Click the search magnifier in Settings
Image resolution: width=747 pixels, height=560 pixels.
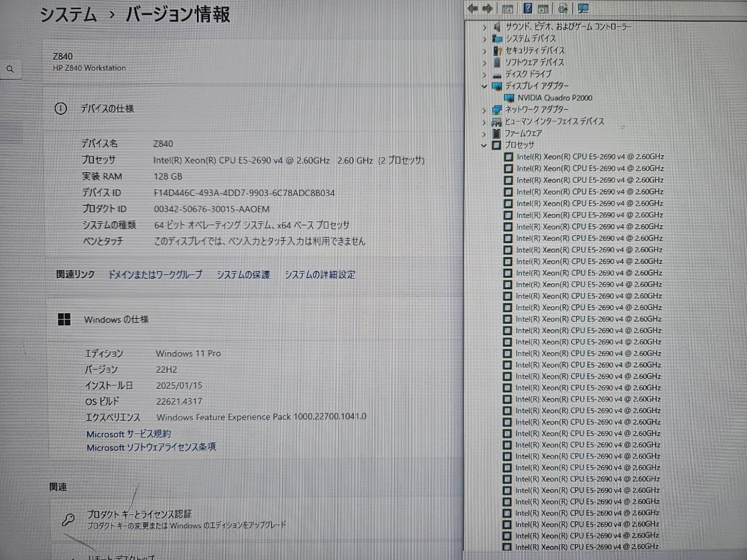click(x=10, y=69)
